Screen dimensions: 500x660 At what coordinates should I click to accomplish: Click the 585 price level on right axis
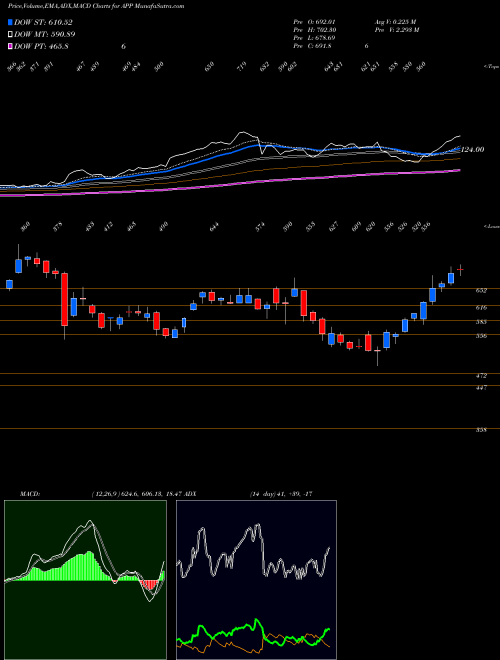(x=481, y=322)
